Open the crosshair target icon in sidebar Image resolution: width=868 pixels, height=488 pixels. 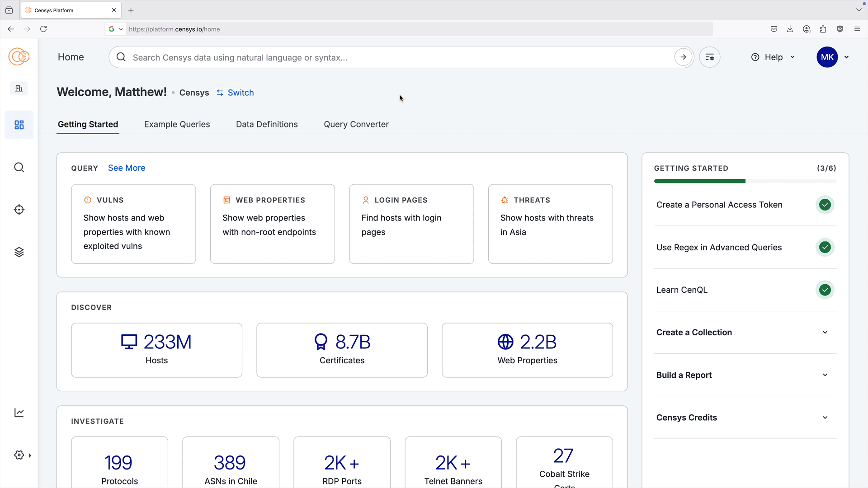19,210
